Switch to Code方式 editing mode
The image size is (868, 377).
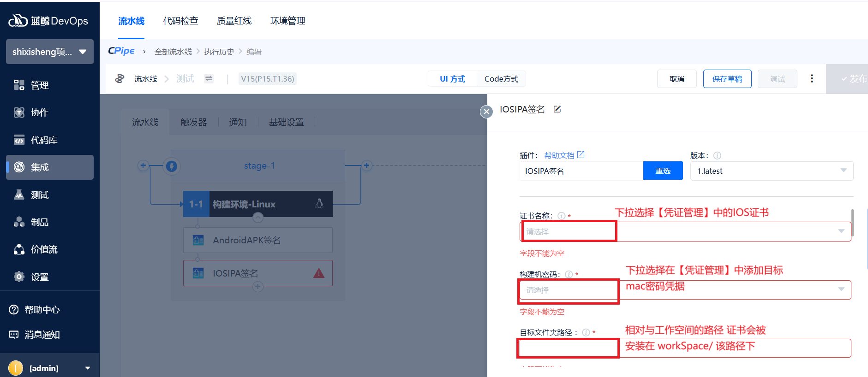coord(501,79)
